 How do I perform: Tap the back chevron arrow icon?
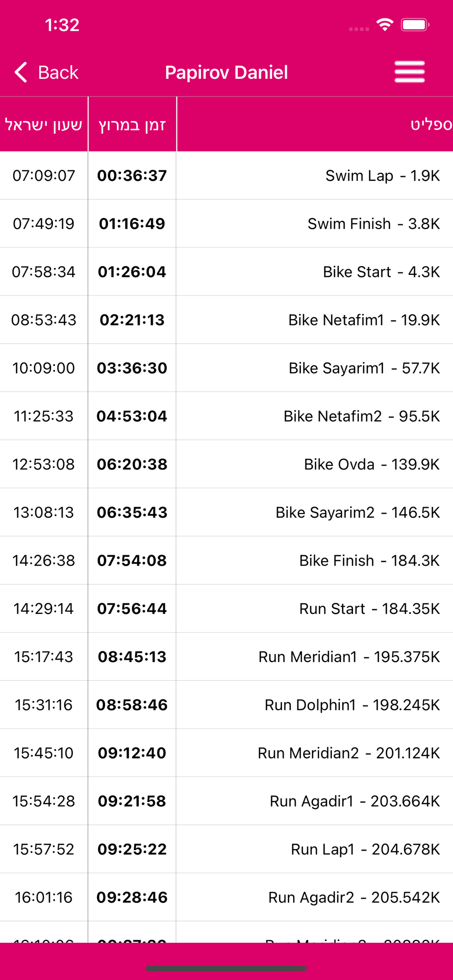click(21, 73)
